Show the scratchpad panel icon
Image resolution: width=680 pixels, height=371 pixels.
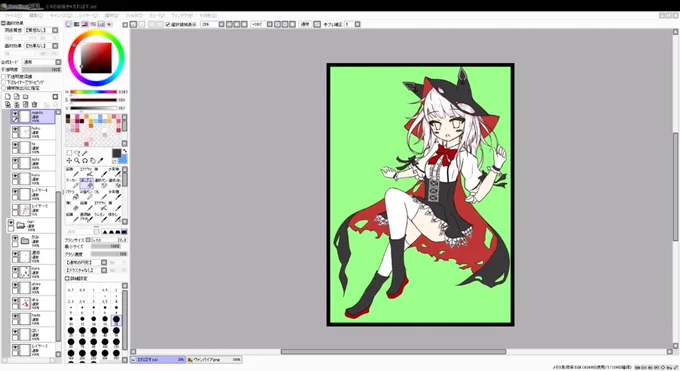pyautogui.click(x=109, y=24)
